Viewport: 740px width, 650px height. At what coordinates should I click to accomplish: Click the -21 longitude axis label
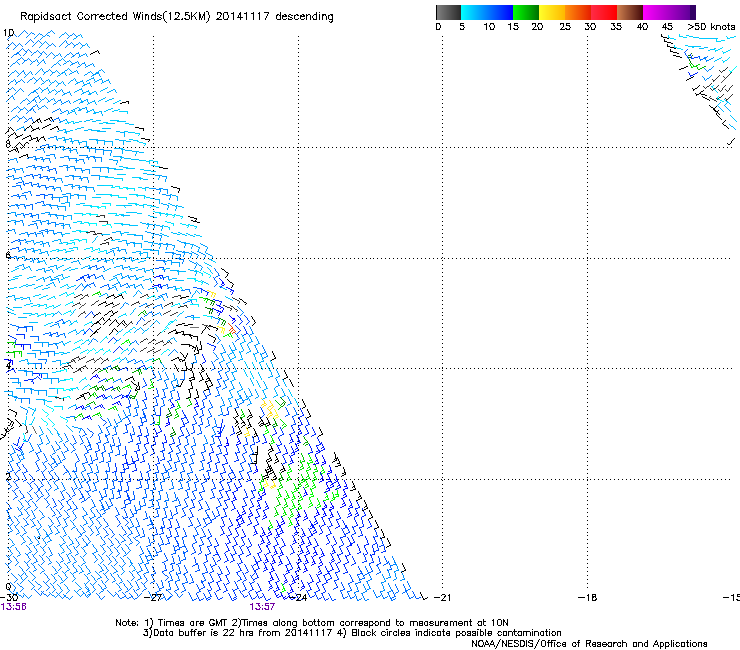pos(442,597)
